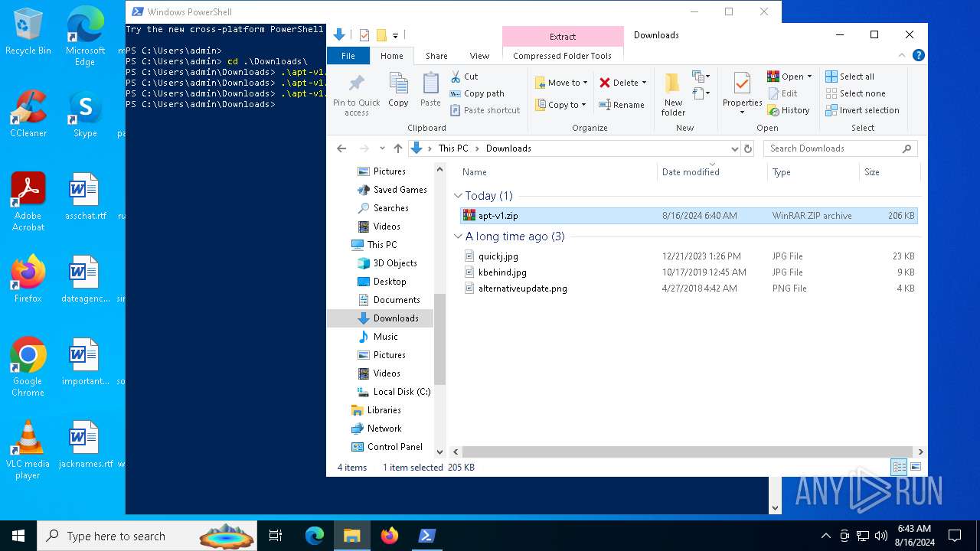Select alternativeupdate.png file

(688, 289)
